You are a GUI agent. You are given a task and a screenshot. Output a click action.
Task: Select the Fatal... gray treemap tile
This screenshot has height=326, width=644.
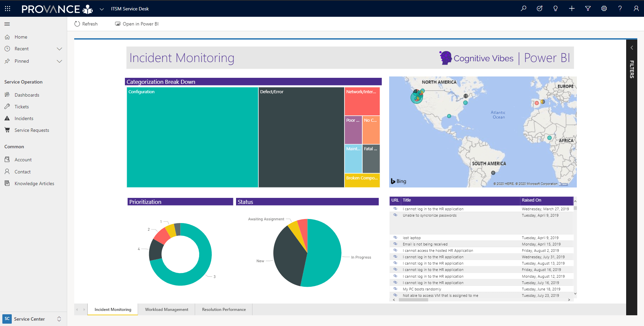[x=371, y=159]
